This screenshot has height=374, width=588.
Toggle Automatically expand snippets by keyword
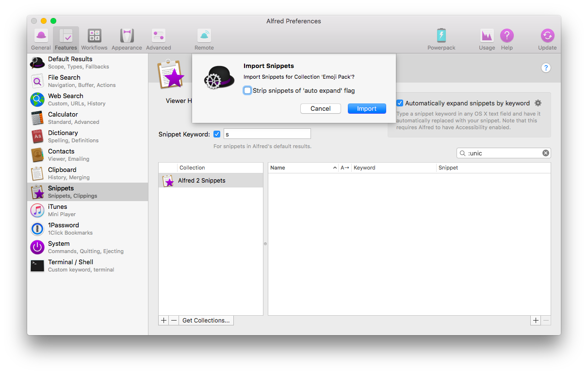tap(400, 103)
